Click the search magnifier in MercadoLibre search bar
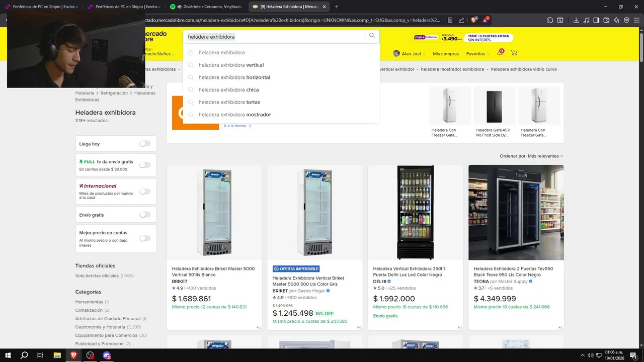This screenshot has height=362, width=644. (372, 36)
